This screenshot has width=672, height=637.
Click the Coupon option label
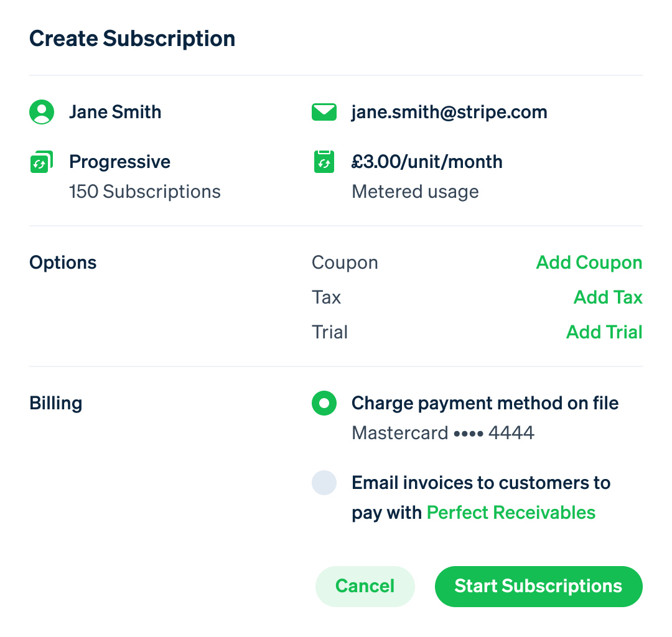coord(345,263)
